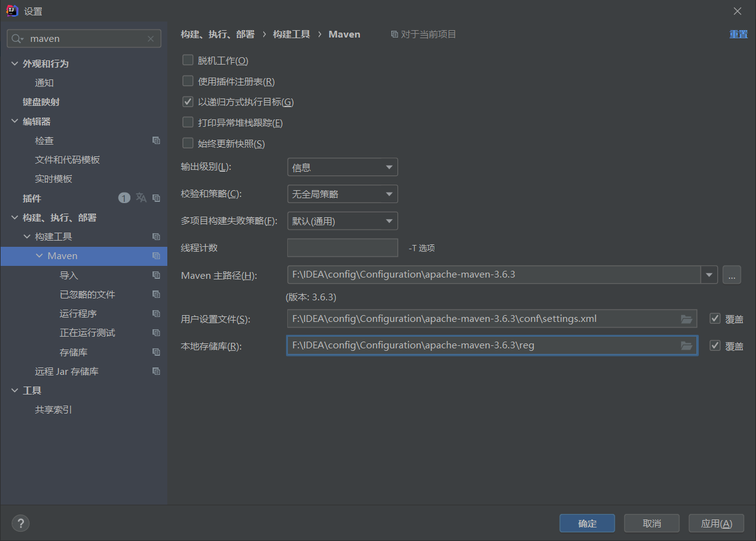756x541 pixels.
Task: Click 构建工具 breadcrumb
Action: point(292,34)
